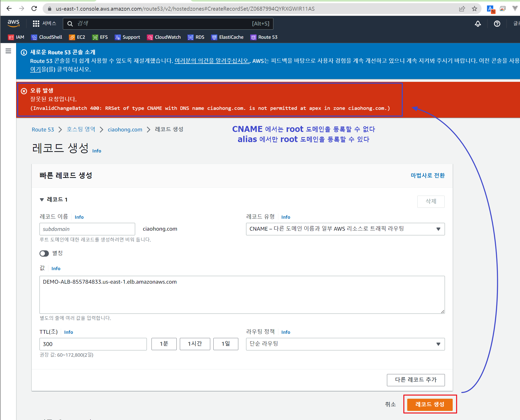The width and height of the screenshot is (520, 420).
Task: Collapse the 레코드 1 section triangle
Action: pyautogui.click(x=42, y=199)
